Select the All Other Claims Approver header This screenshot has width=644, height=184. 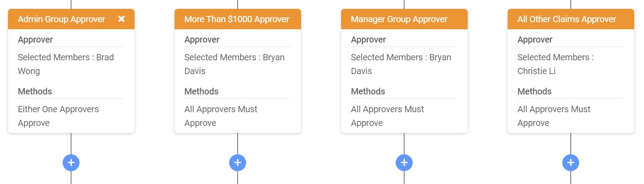coord(567,19)
